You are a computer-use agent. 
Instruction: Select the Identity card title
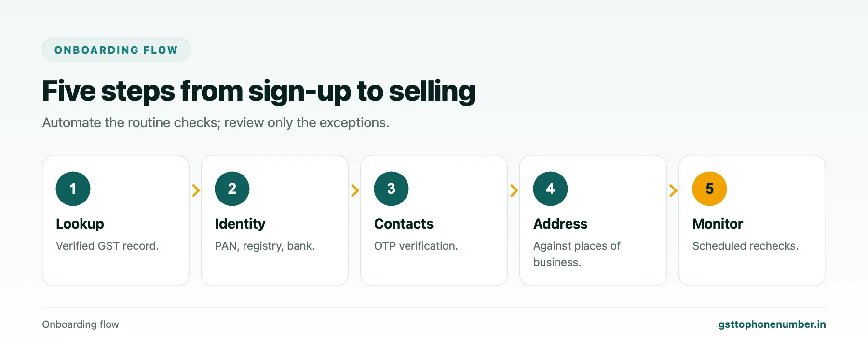click(x=240, y=224)
